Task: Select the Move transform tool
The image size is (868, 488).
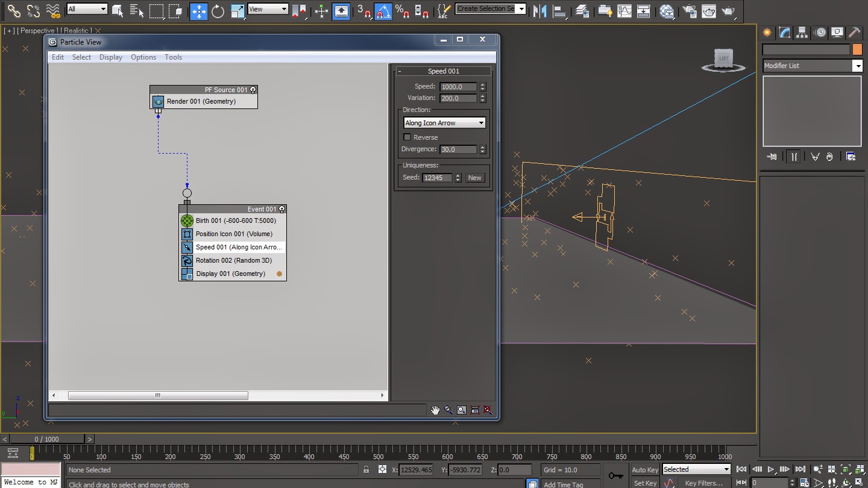Action: [x=198, y=11]
